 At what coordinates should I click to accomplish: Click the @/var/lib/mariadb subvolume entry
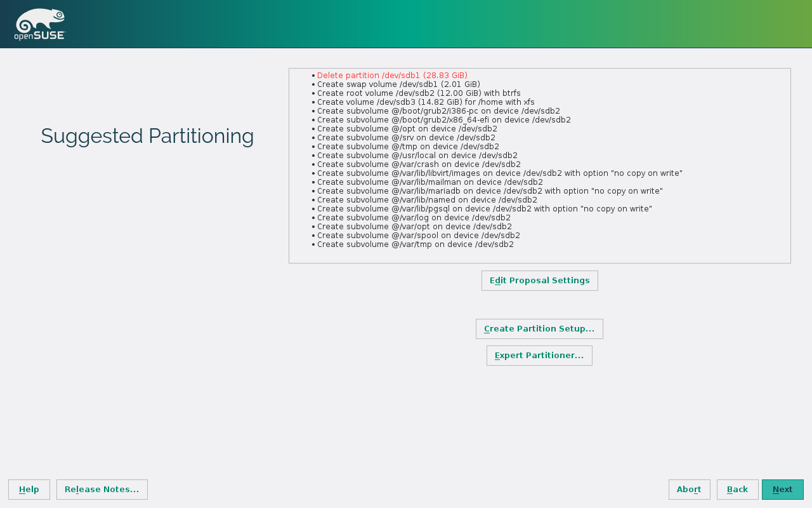489,191
